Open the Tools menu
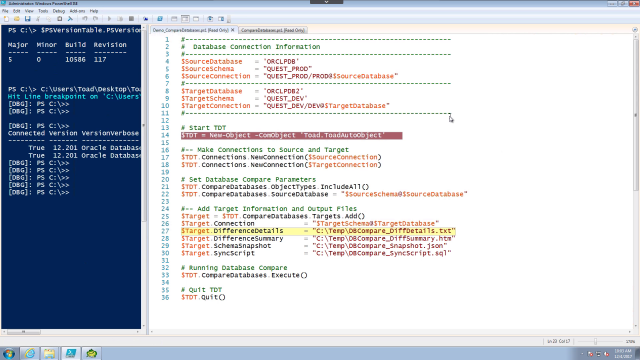Viewport: 640px width, 360px height. pos(43,11)
